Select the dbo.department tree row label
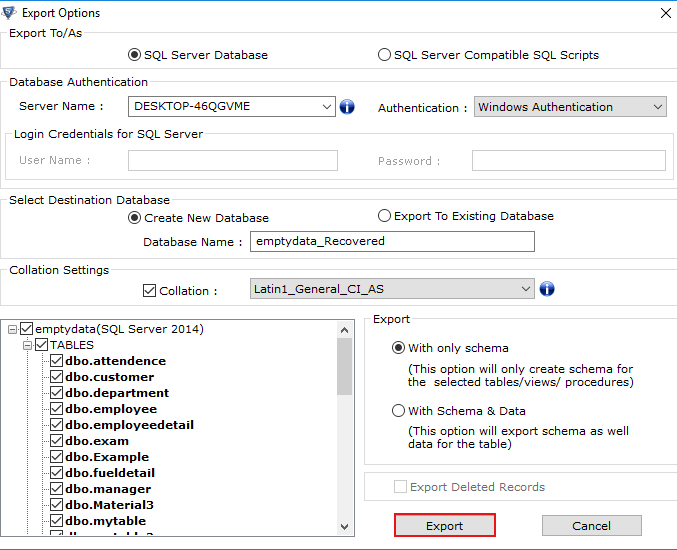Image resolution: width=677 pixels, height=550 pixels. (117, 392)
